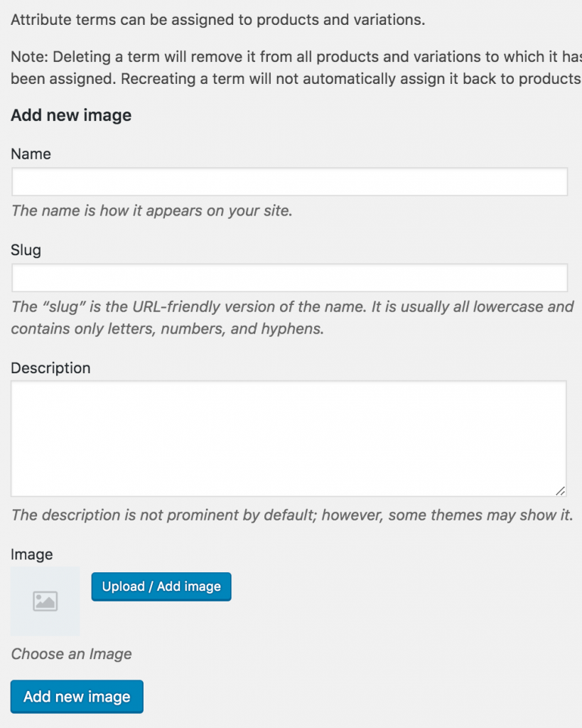Click the image placeholder icon
The image size is (582, 728).
click(x=45, y=601)
